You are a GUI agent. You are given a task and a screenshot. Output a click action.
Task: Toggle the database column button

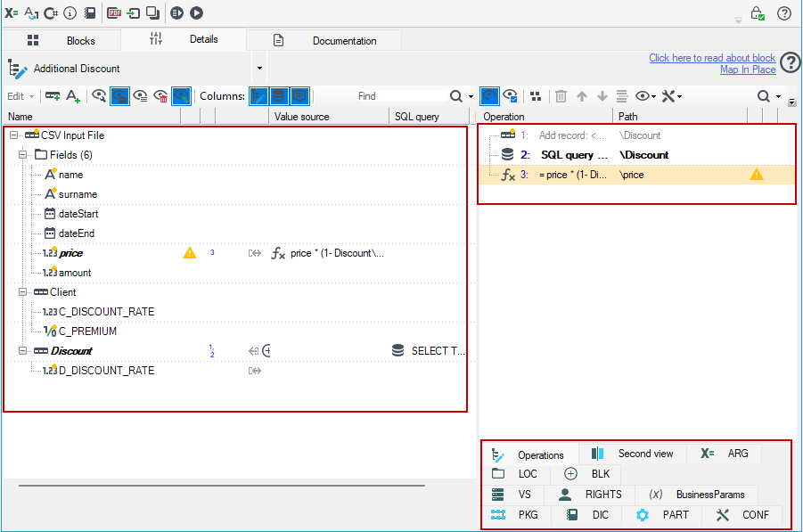click(279, 96)
